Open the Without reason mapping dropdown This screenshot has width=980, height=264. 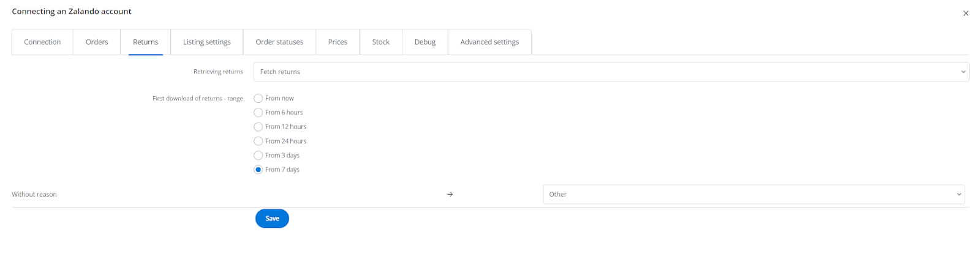(x=753, y=194)
